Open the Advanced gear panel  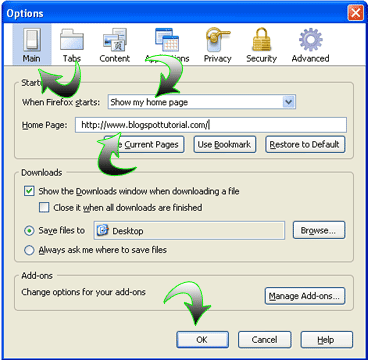[x=310, y=44]
